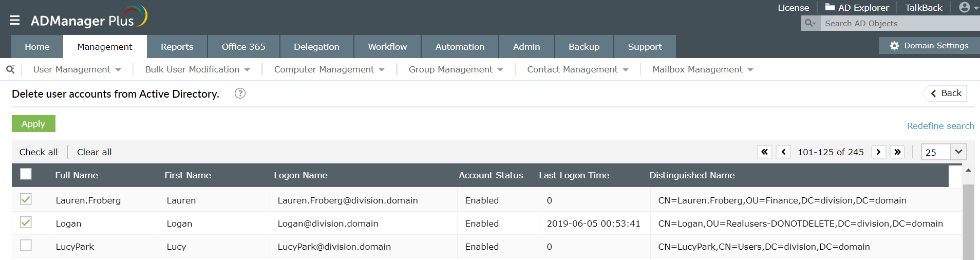Expand the User Management dropdown
Screen dimensions: 980x260
tap(77, 69)
